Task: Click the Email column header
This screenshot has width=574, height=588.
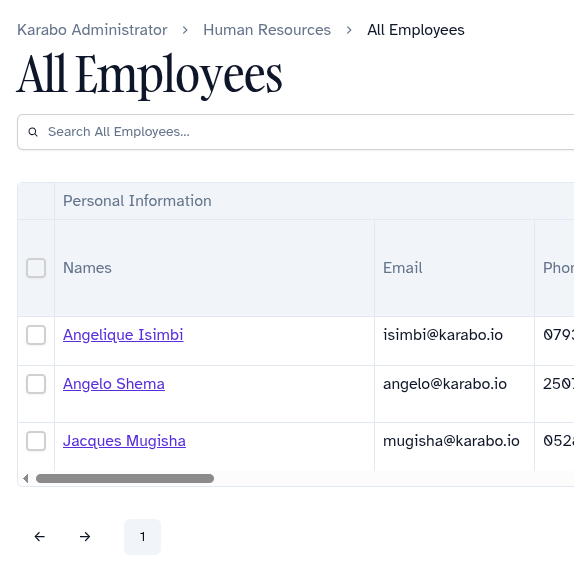Action: click(454, 268)
